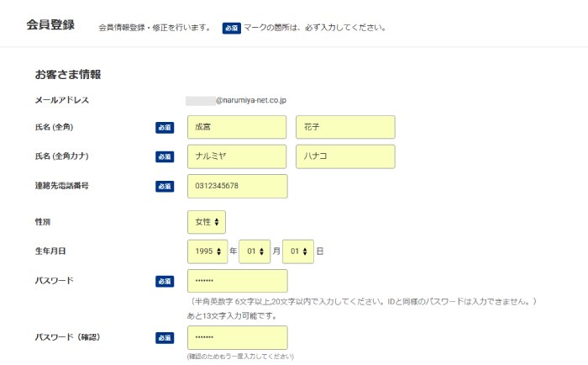588x365 pixels.
Task: Open the birth month dropdown
Action: 255,251
